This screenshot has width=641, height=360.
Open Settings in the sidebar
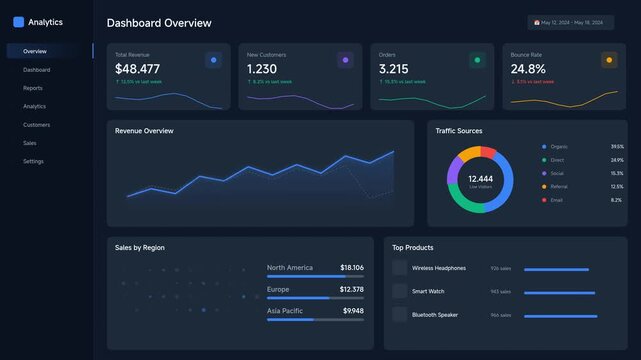click(x=33, y=161)
